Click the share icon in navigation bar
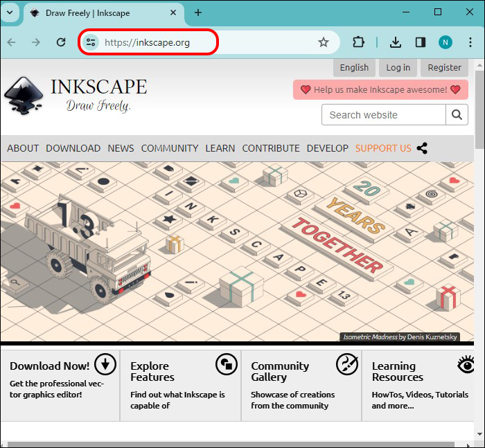Image resolution: width=485 pixels, height=448 pixels. [422, 148]
